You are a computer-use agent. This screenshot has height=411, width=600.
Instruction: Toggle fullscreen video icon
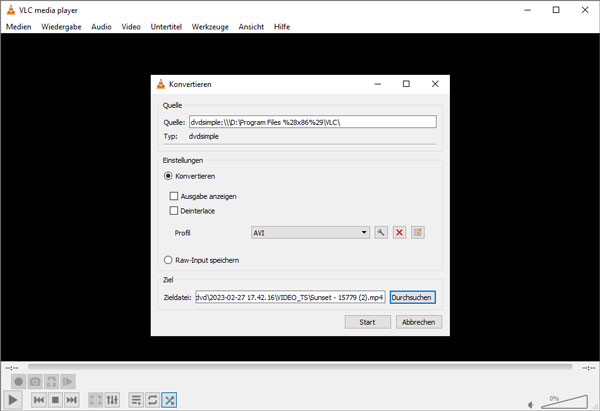tap(96, 400)
